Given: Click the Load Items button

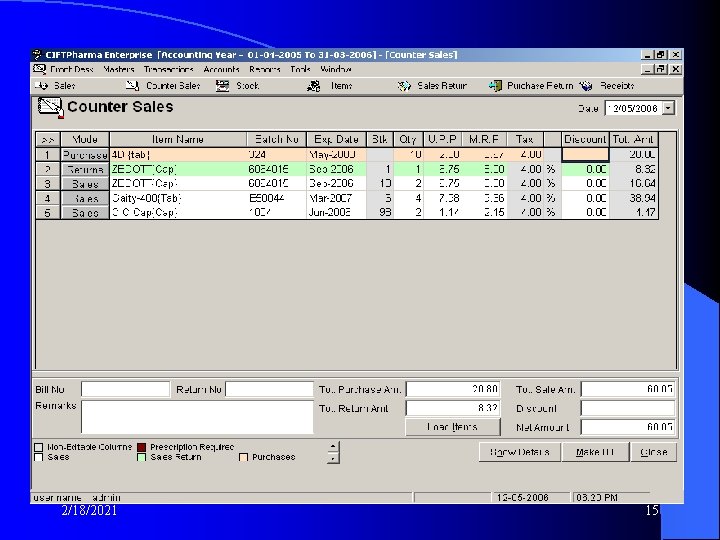Looking at the screenshot, I should point(453,427).
